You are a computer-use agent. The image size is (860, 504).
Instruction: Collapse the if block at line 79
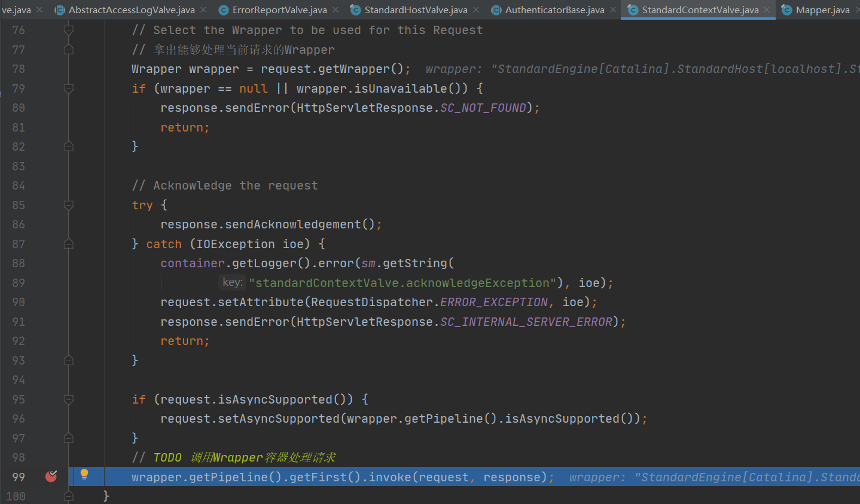[69, 88]
